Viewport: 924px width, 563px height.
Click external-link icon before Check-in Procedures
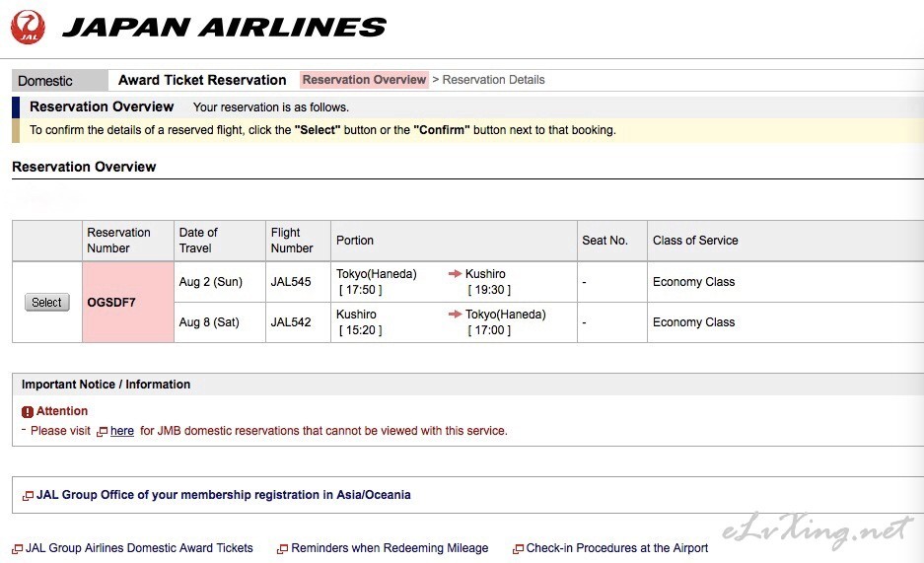pyautogui.click(x=518, y=549)
